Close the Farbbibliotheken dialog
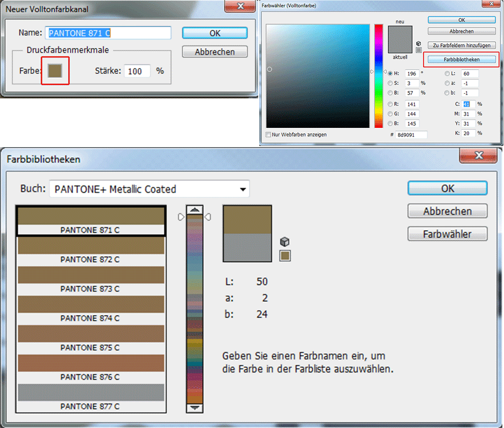Image resolution: width=504 pixels, height=428 pixels. (x=479, y=155)
